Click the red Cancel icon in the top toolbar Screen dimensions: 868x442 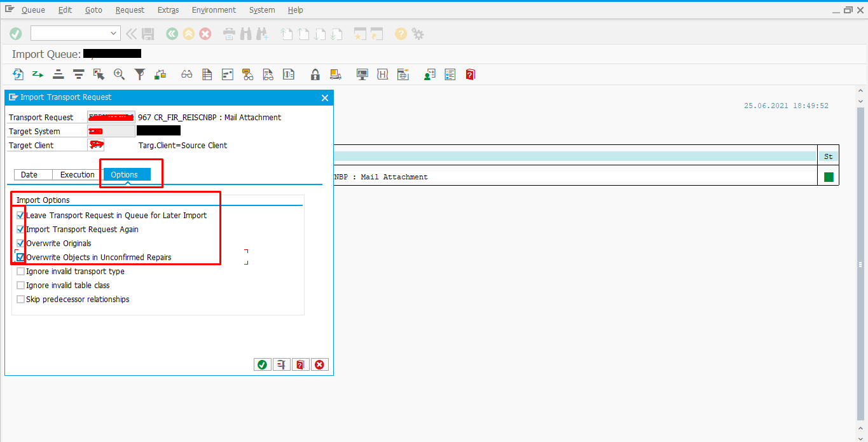click(205, 34)
